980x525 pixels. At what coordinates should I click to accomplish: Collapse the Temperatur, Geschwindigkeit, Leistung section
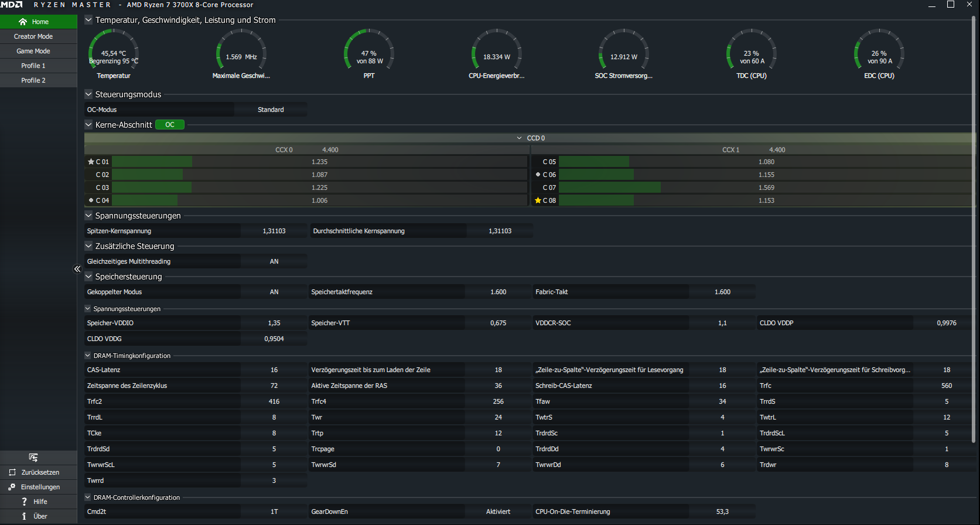tap(88, 20)
